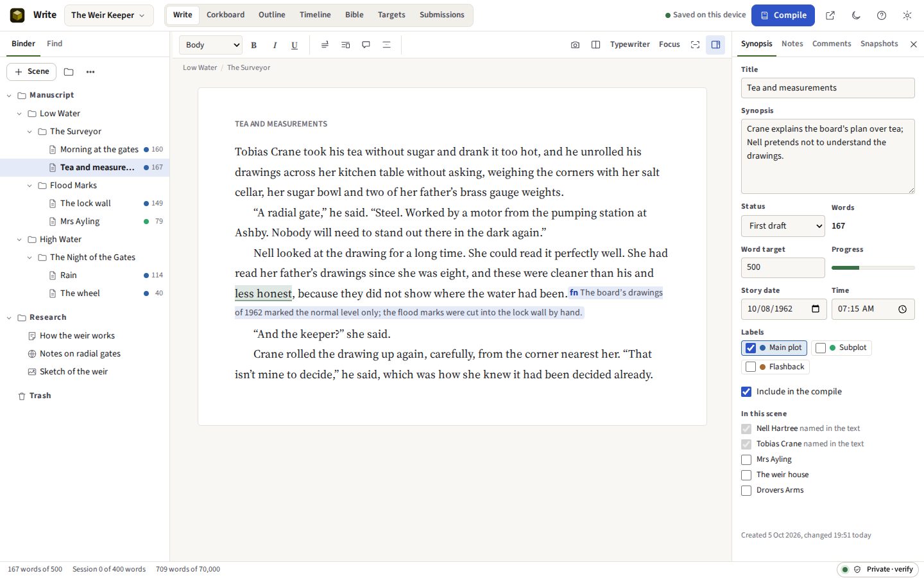This screenshot has width=924, height=578.
Task: Click the moon dark theme icon
Action: point(856,15)
